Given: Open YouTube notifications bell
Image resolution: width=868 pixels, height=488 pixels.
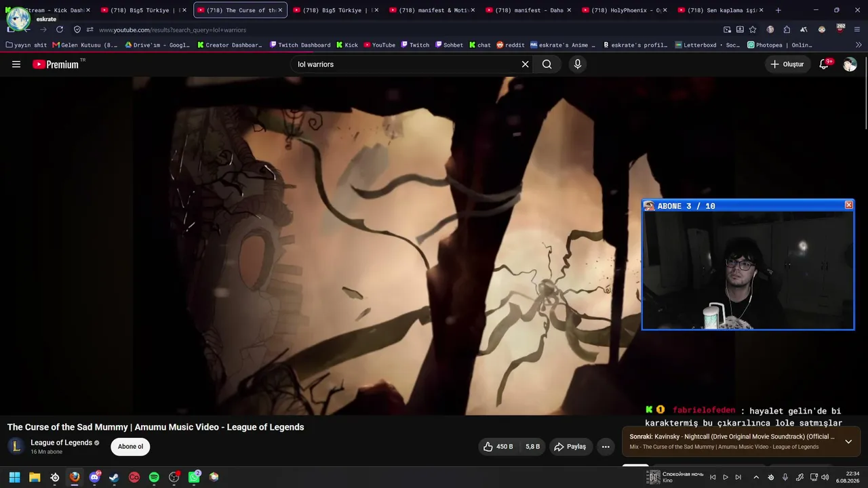Looking at the screenshot, I should tap(824, 64).
